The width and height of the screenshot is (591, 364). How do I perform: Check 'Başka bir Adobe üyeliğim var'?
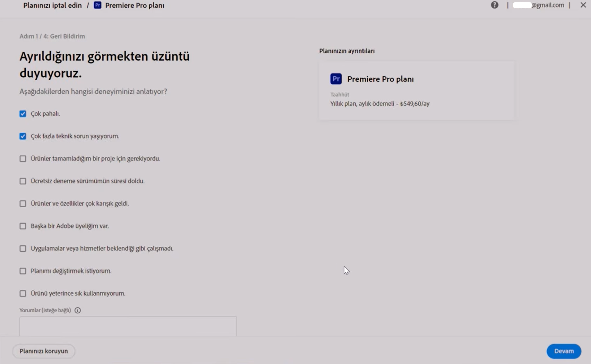click(23, 226)
